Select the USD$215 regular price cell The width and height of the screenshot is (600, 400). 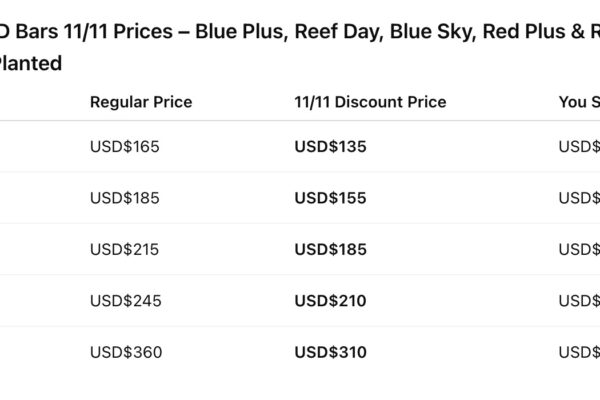pyautogui.click(x=125, y=249)
